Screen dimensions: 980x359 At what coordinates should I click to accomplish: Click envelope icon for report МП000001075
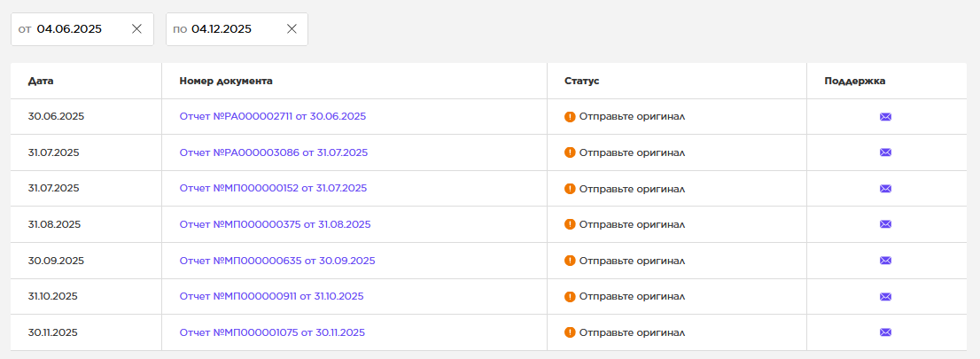tap(885, 332)
